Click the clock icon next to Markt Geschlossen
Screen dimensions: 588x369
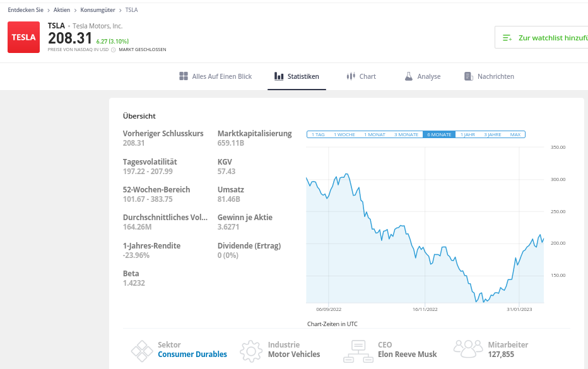pos(114,49)
